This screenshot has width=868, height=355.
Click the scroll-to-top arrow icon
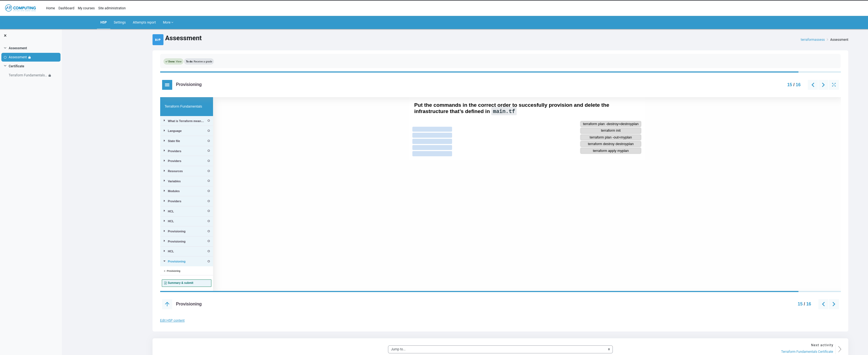(167, 304)
